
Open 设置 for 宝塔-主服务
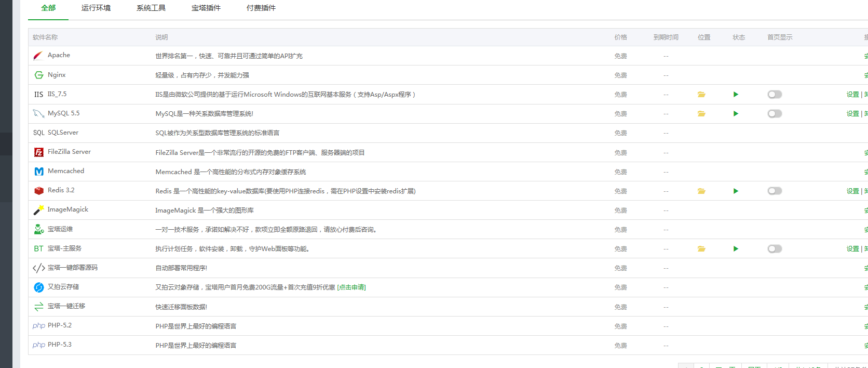pyautogui.click(x=852, y=249)
